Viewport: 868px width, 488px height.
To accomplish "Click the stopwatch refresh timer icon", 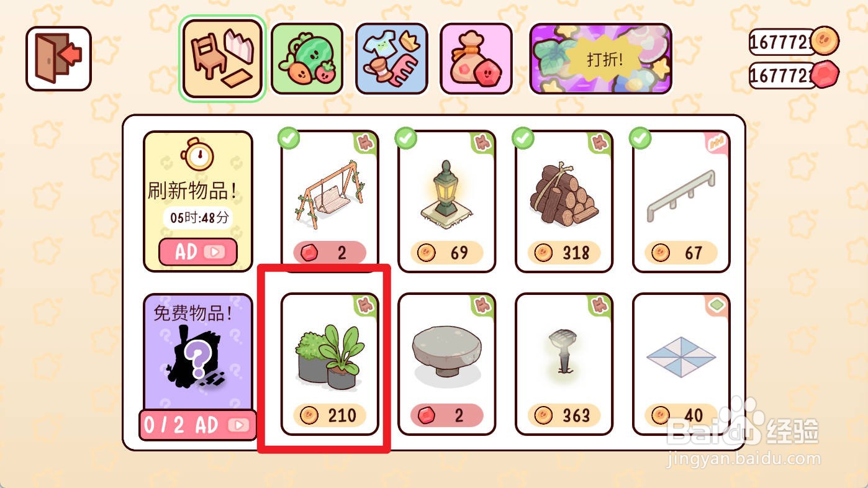I will point(197,154).
